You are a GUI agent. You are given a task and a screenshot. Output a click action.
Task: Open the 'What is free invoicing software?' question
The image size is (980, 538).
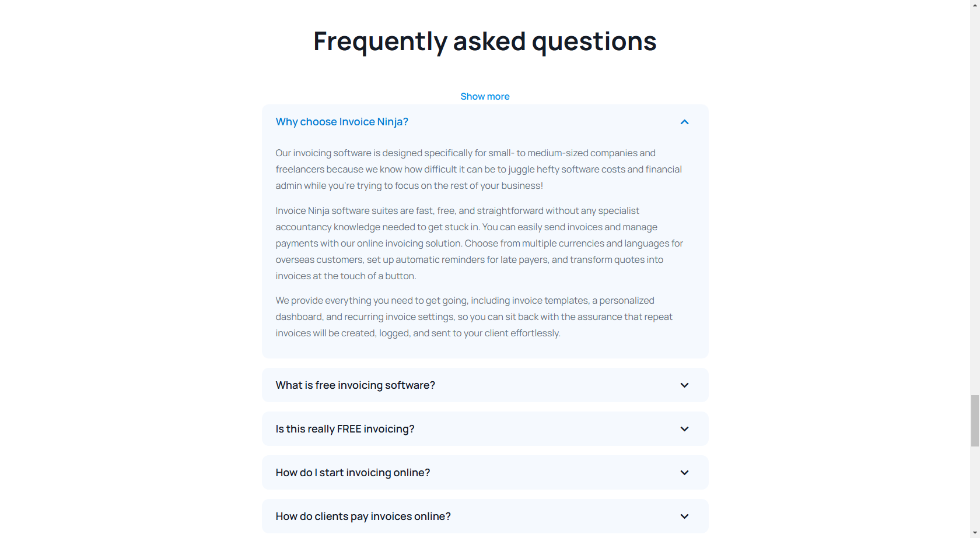[x=355, y=385]
